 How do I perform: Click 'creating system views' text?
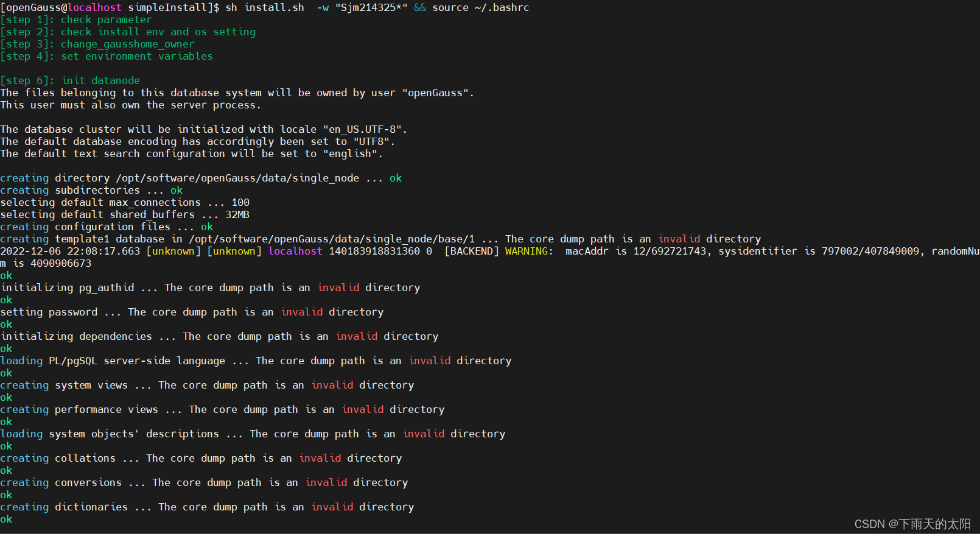tap(64, 385)
